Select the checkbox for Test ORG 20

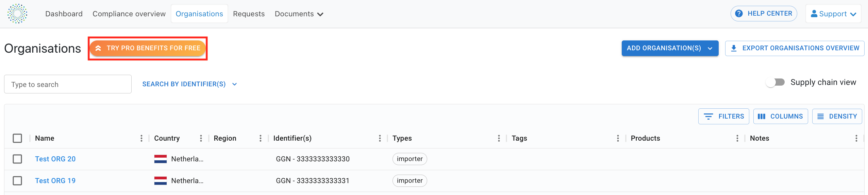click(x=17, y=159)
